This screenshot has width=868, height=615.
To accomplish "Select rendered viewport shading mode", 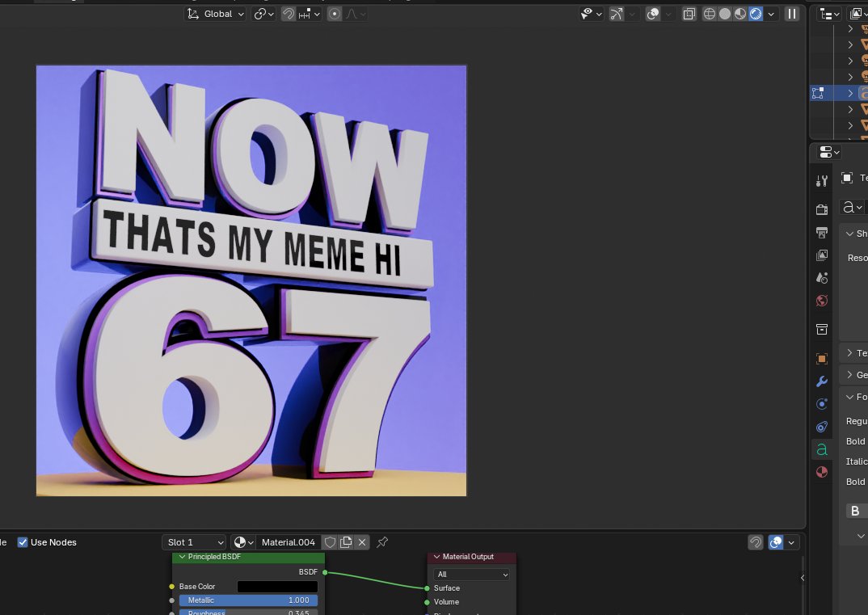I will (756, 14).
